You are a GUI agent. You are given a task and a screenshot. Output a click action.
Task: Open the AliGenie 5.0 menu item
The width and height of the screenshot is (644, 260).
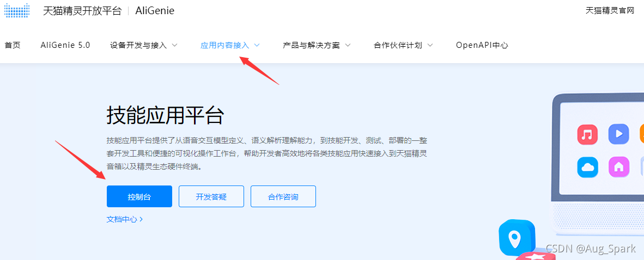click(65, 46)
